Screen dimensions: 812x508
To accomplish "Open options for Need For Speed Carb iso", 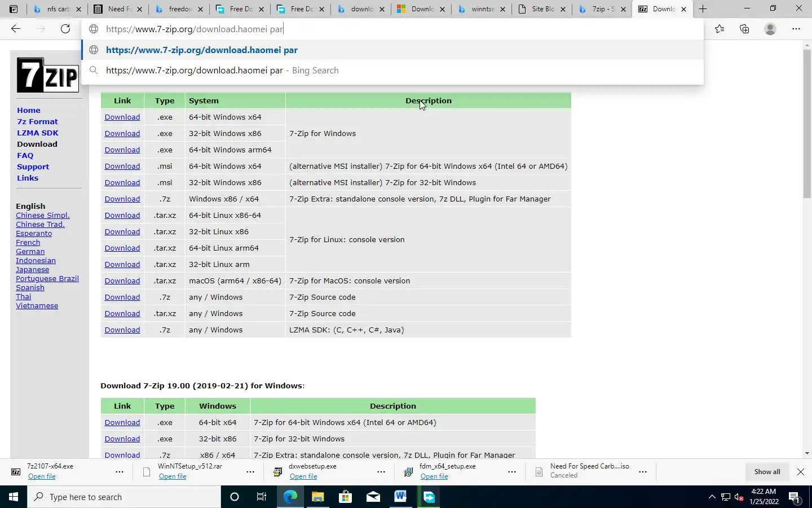I will (x=643, y=472).
